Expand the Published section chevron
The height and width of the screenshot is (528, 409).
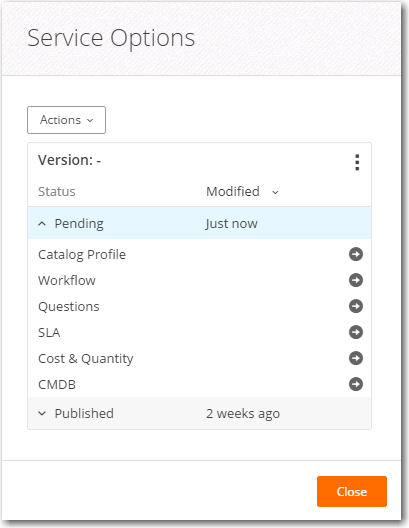point(42,414)
